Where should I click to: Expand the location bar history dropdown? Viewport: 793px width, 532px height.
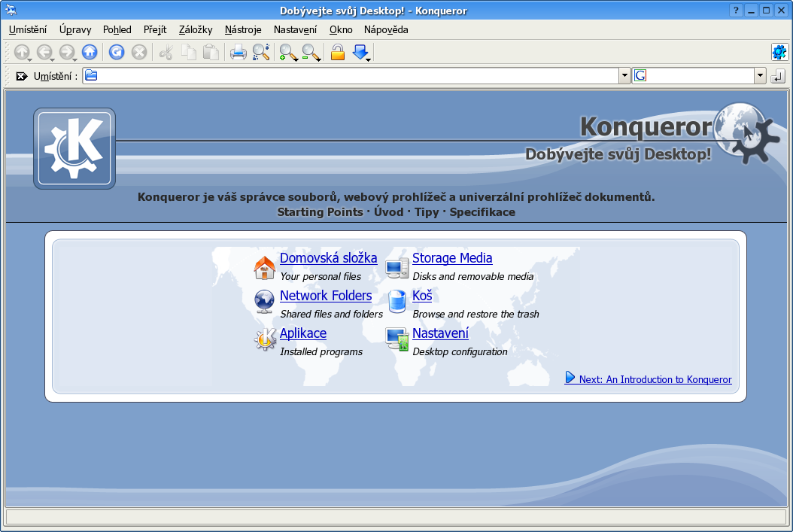pyautogui.click(x=624, y=76)
